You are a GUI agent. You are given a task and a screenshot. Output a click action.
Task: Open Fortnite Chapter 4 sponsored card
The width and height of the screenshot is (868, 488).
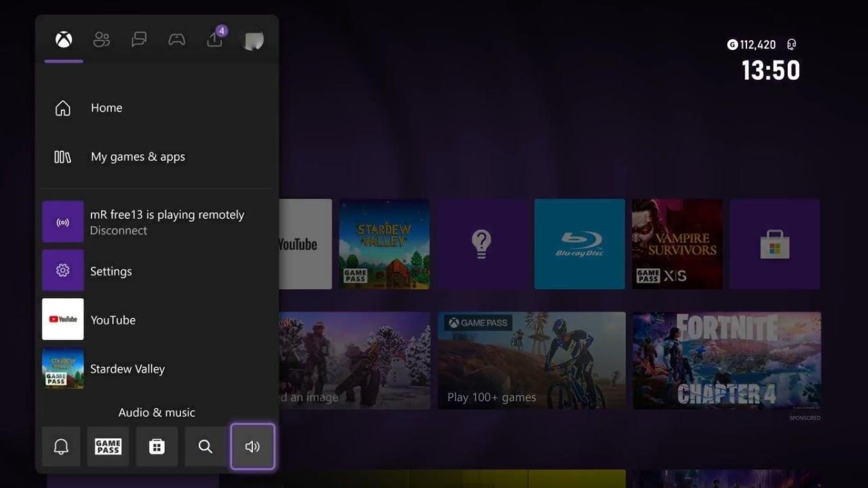click(727, 360)
